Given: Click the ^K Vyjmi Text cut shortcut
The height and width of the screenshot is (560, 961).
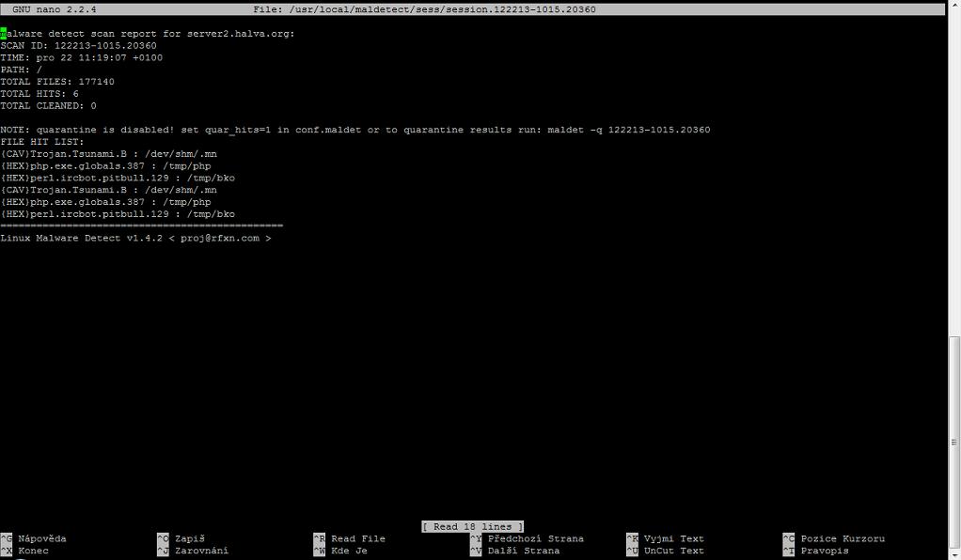Looking at the screenshot, I should 666,538.
